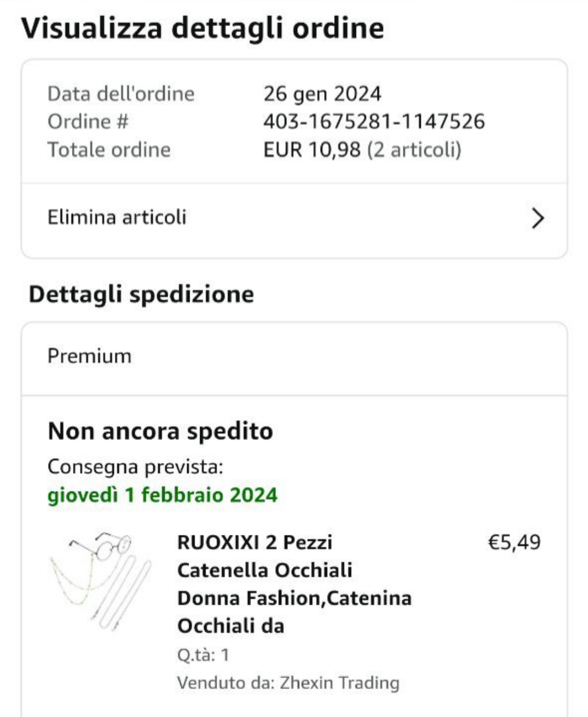Tap the Consegna prevista label
The image size is (588, 717).
click(x=135, y=467)
